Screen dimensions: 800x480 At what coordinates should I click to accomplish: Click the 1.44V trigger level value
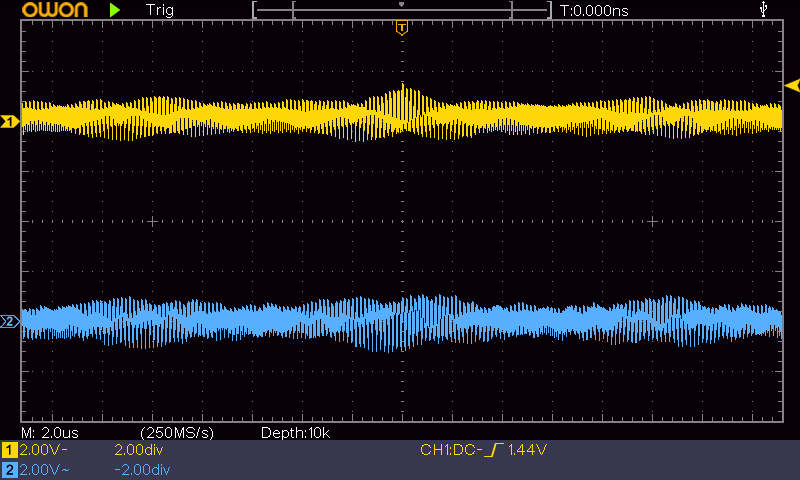coord(527,451)
